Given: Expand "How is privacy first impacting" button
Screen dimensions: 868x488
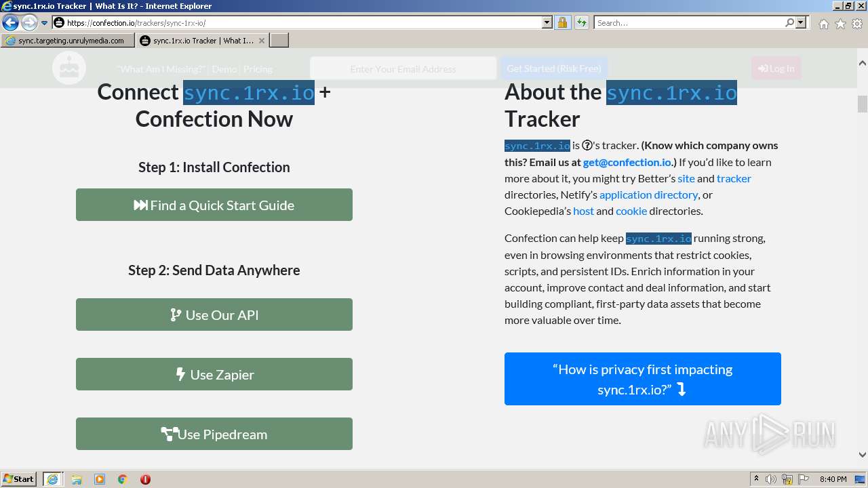Looking at the screenshot, I should pyautogui.click(x=643, y=379).
